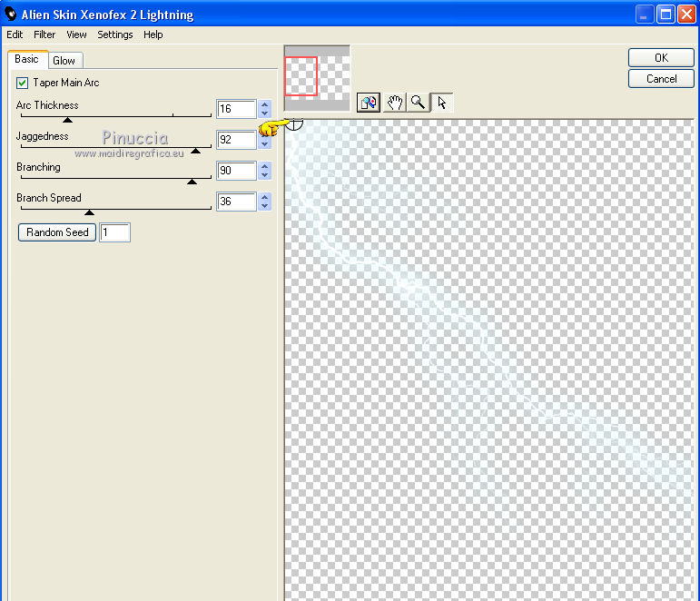Click the Branch Spread value field
The width and height of the screenshot is (700, 601).
[x=236, y=202]
